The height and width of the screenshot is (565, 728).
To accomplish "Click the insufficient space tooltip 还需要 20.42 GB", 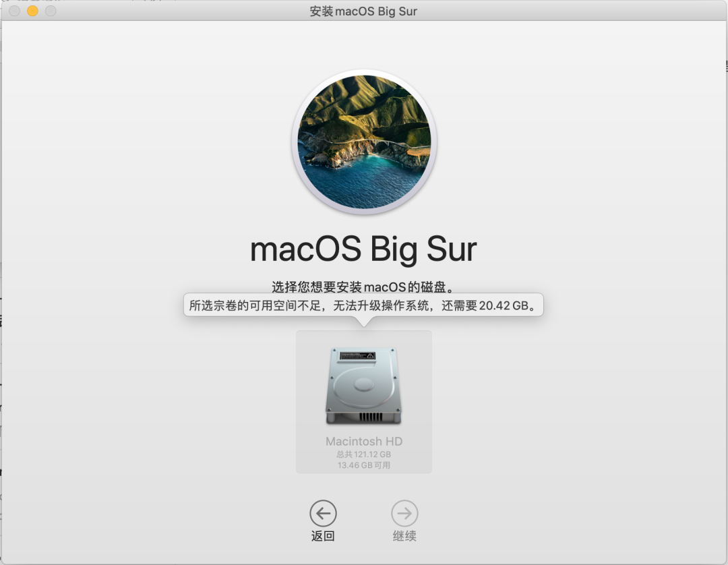I will click(x=363, y=305).
